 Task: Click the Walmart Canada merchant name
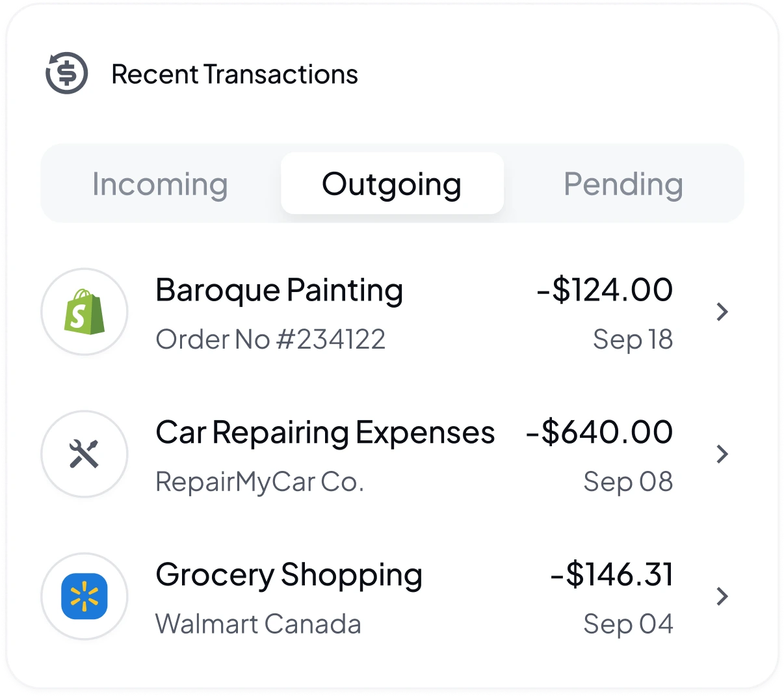pyautogui.click(x=258, y=624)
